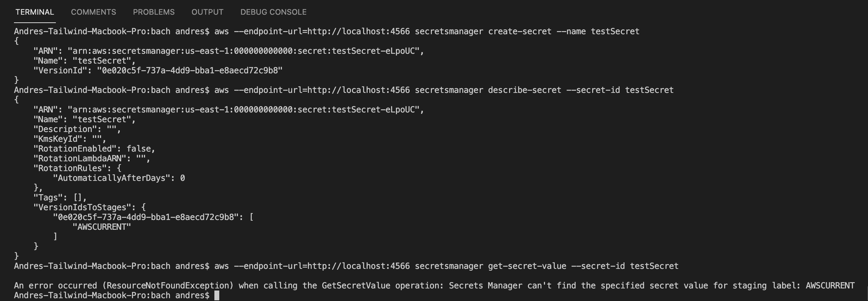The height and width of the screenshot is (301, 868).
Task: Open the COMMENTS panel tab
Action: pos(93,12)
